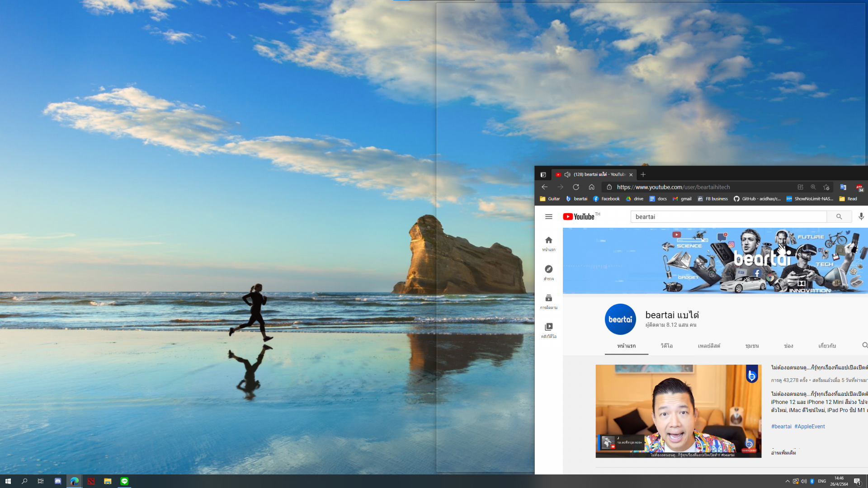The height and width of the screenshot is (488, 868).
Task: Open the beartai bookmark
Action: tap(577, 199)
